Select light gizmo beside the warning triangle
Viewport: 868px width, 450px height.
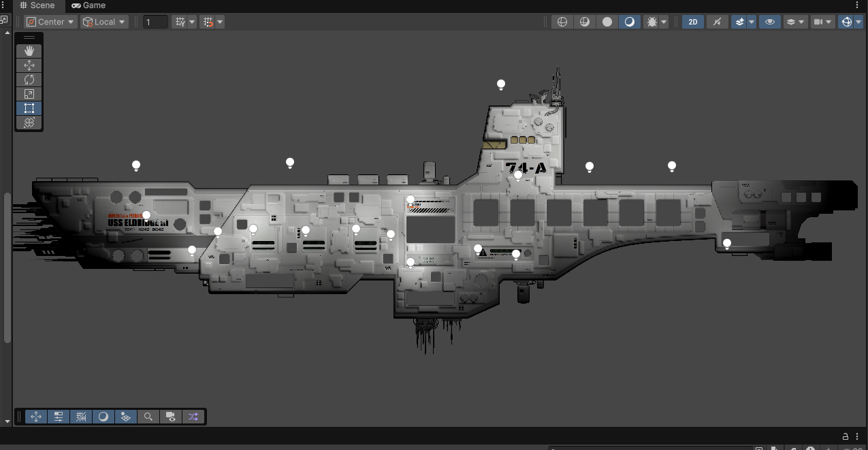(478, 249)
